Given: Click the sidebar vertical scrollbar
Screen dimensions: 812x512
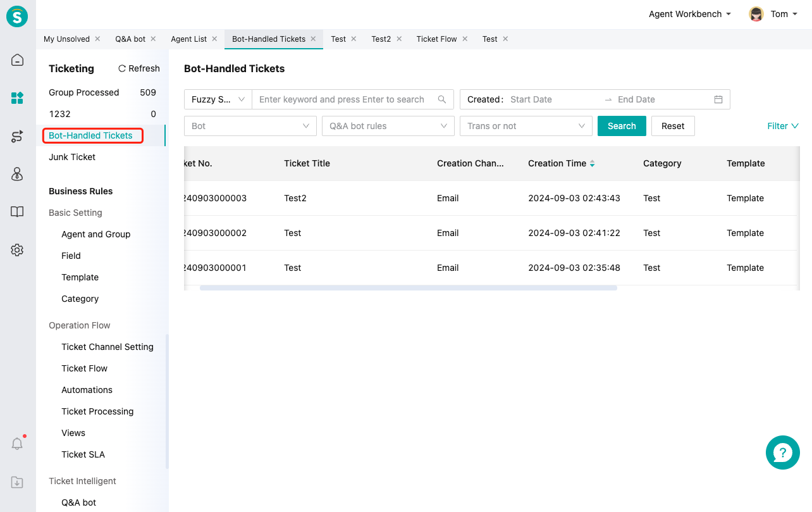Looking at the screenshot, I should pos(167,401).
